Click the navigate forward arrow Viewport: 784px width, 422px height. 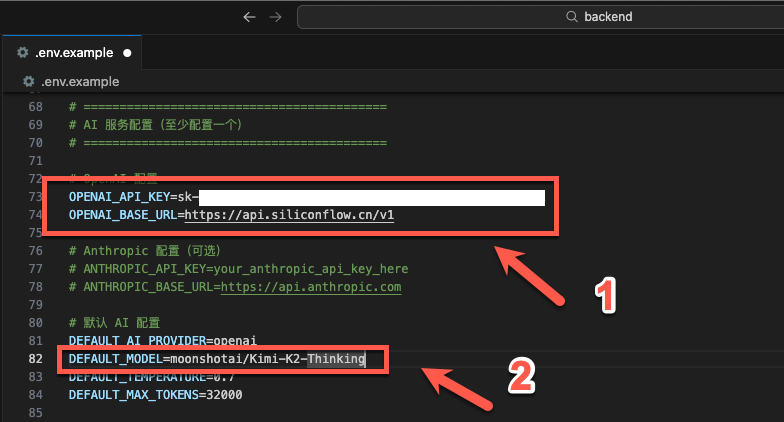click(x=276, y=17)
